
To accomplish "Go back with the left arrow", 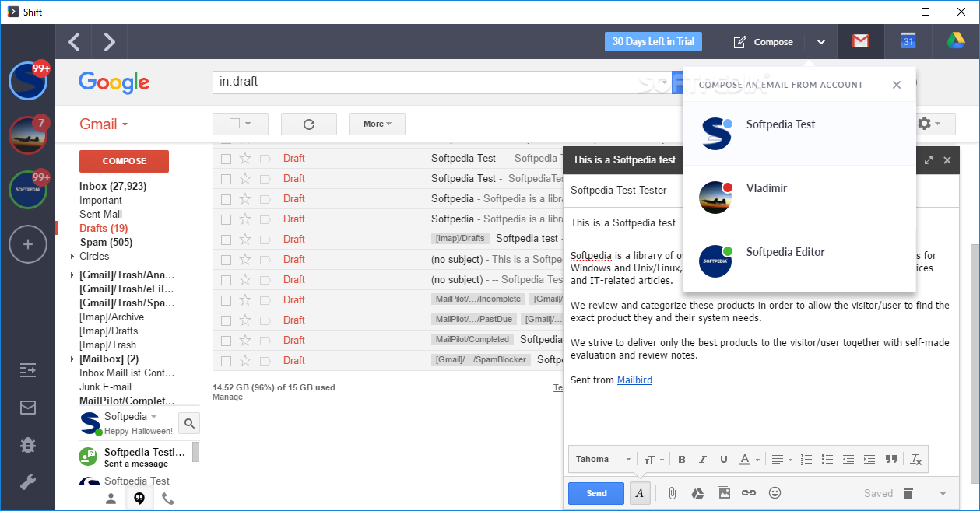I will (74, 42).
